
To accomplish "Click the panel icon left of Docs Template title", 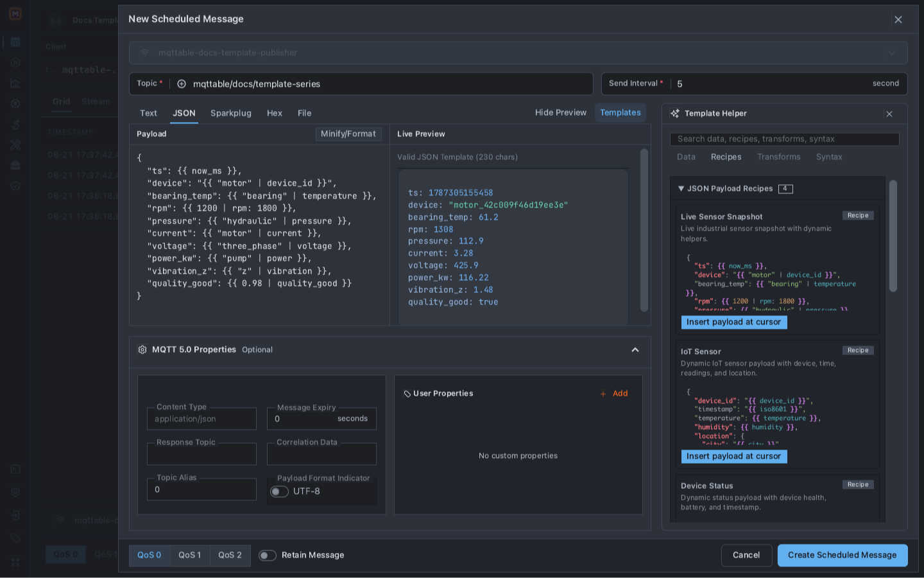I will tap(56, 21).
